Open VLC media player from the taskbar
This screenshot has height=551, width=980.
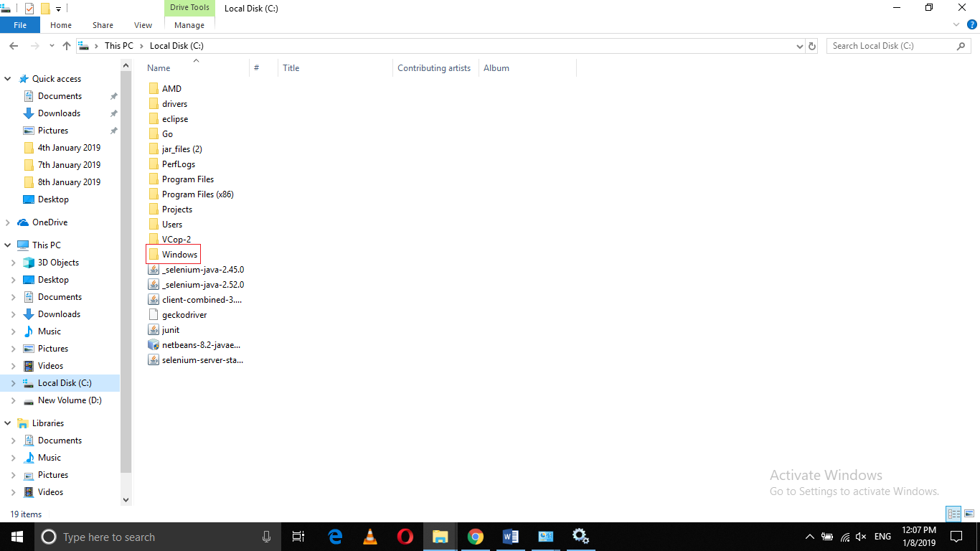coord(369,536)
